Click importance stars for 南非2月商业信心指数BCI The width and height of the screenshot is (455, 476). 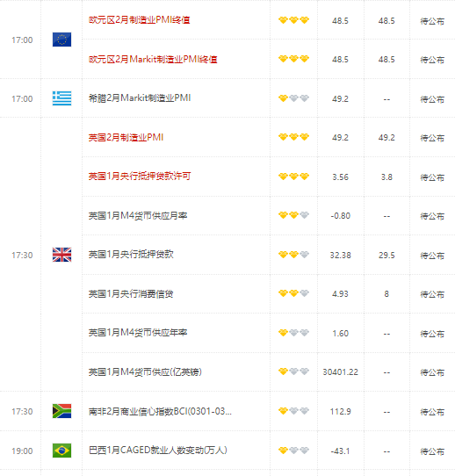(294, 411)
